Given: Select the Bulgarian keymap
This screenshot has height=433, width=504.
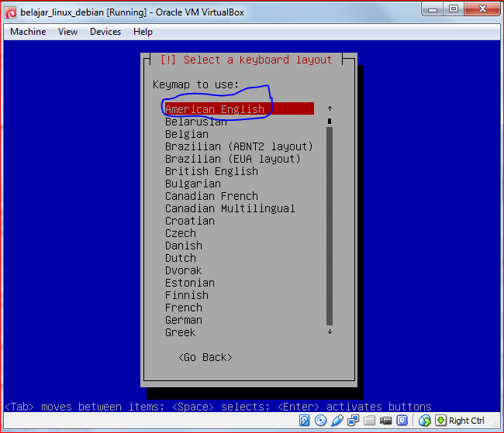Looking at the screenshot, I should (193, 184).
